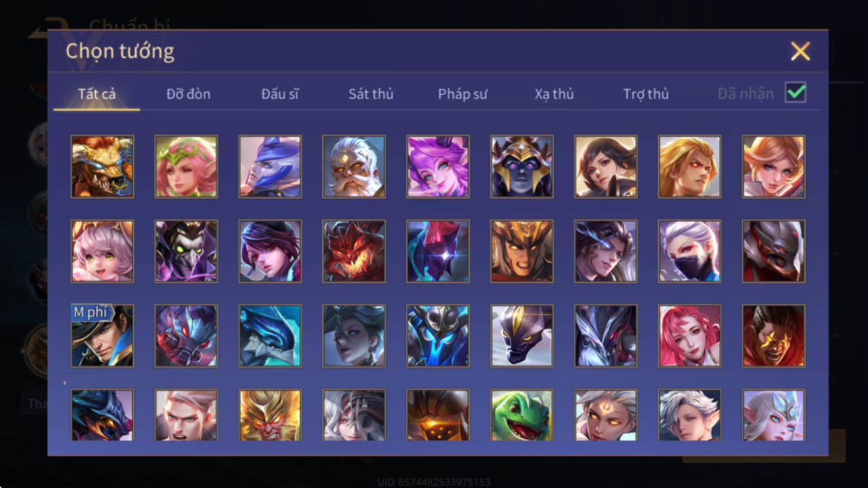Switch to the Đỡ đòn tab
Screen dimensions: 868x488
click(189, 94)
